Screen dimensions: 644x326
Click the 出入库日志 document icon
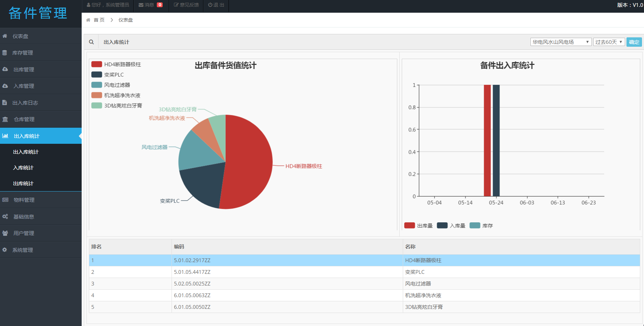[4, 103]
